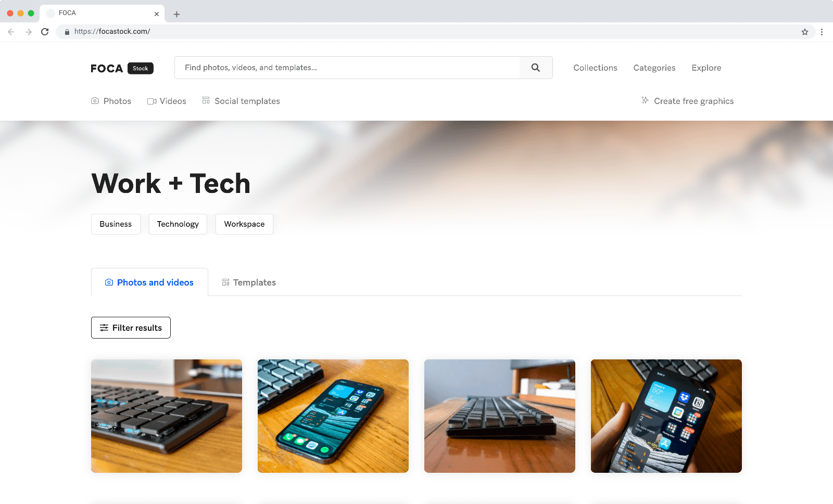
Task: Switch to the Templates tab
Action: pos(249,282)
